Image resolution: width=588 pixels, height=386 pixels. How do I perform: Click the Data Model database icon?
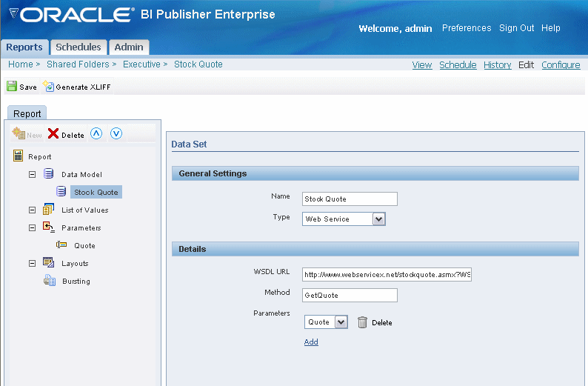tap(48, 173)
